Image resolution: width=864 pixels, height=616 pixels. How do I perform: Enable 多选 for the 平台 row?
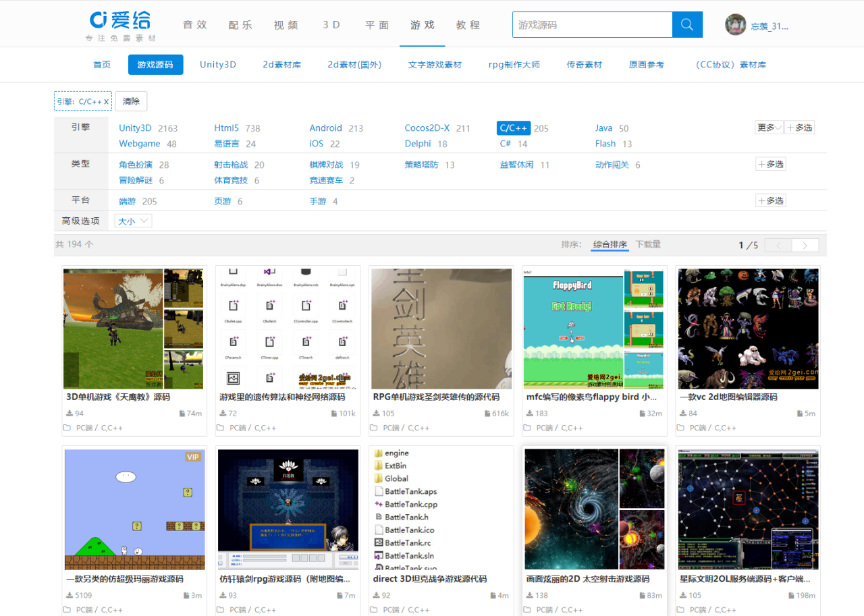(x=771, y=200)
